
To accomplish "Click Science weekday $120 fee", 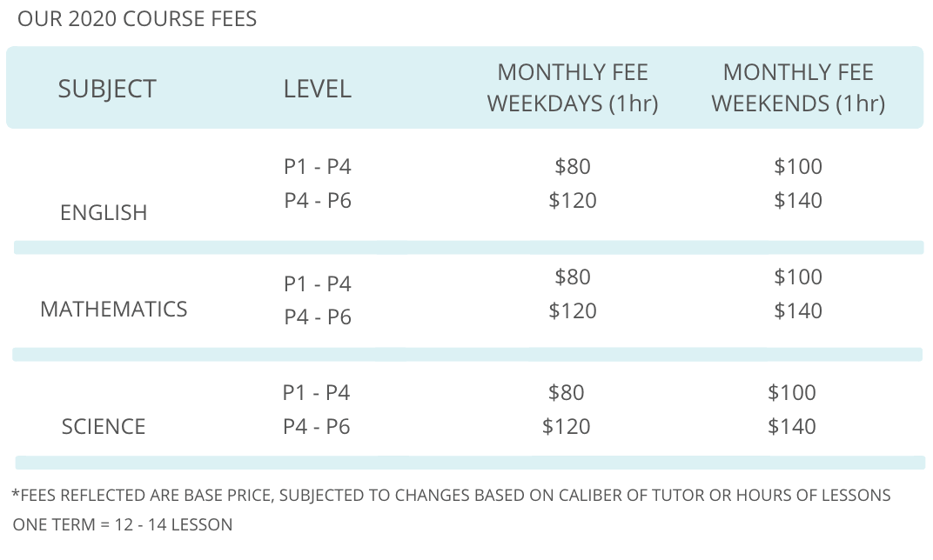I will pyautogui.click(x=566, y=427).
